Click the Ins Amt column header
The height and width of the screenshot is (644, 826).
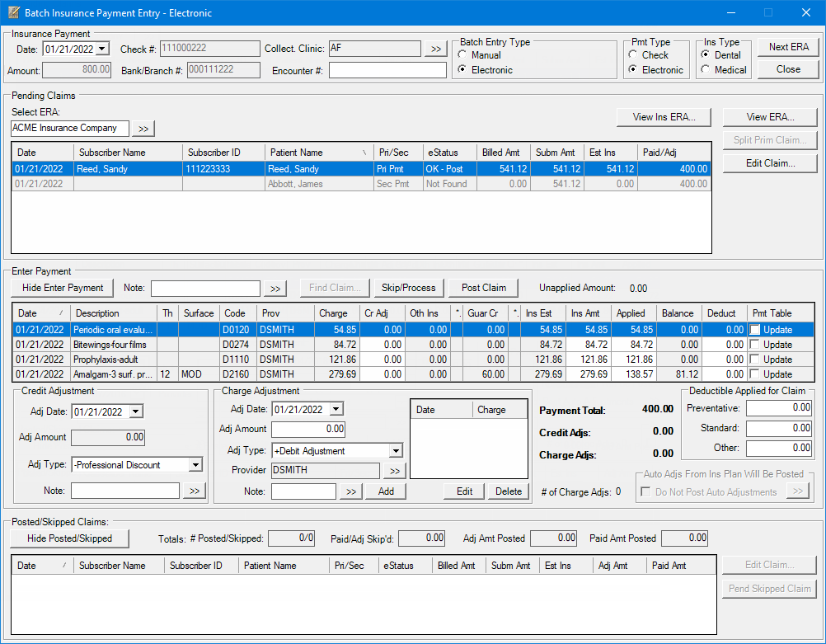tap(585, 313)
